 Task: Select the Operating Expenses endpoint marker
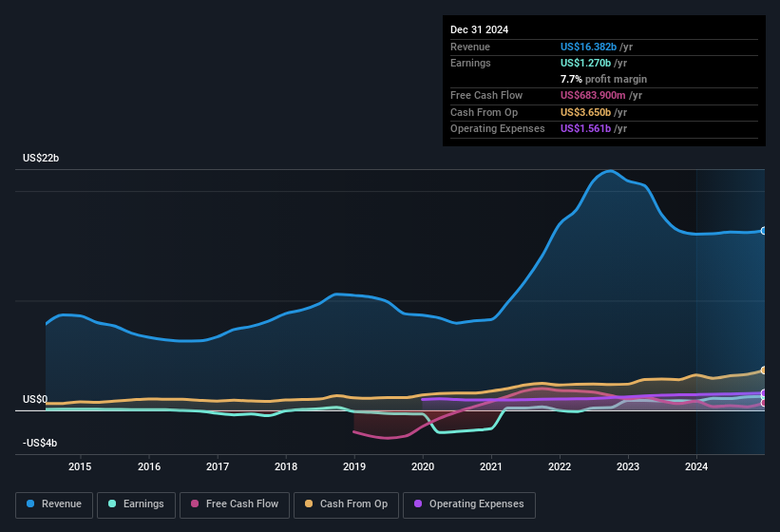pos(764,393)
